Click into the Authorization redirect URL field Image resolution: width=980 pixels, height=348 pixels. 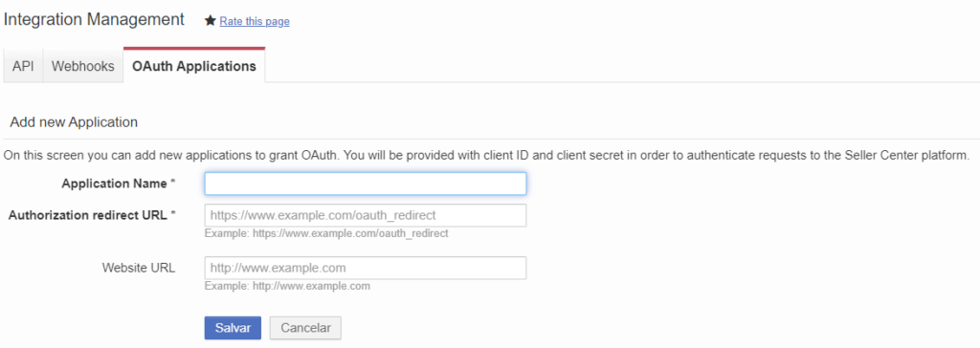pos(365,215)
